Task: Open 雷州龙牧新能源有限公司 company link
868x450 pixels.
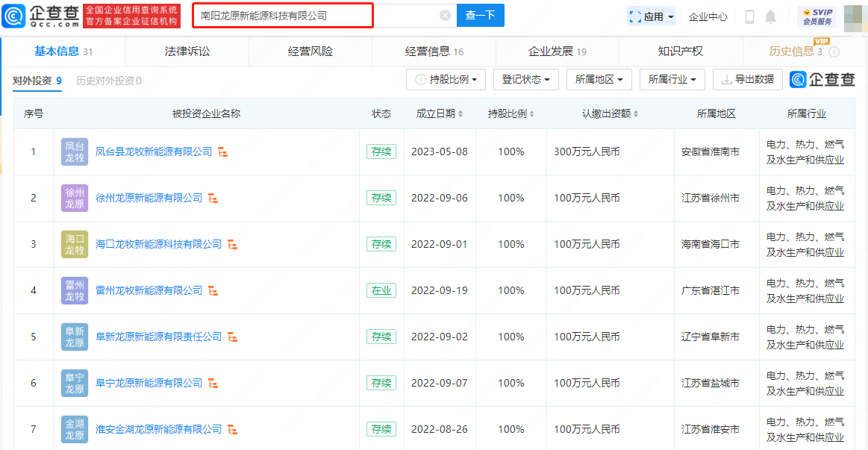Action: pos(149,290)
